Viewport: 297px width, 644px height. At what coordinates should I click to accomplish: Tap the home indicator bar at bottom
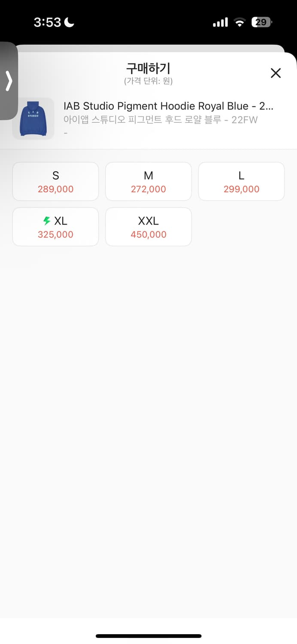(x=148, y=636)
